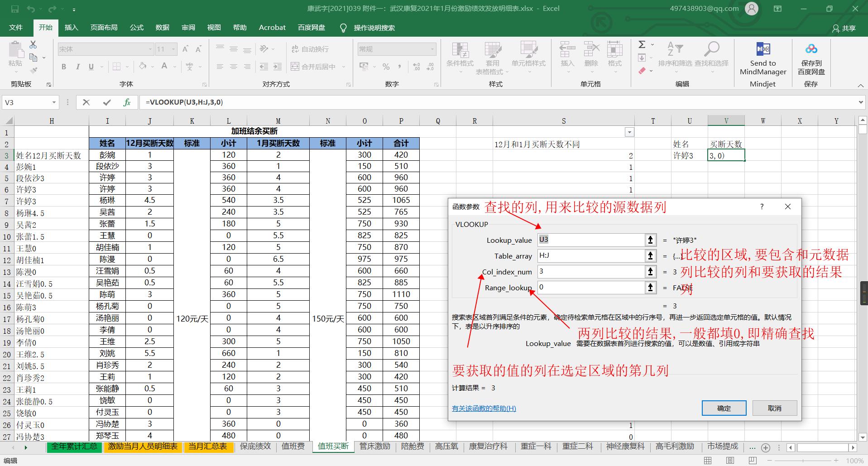
Task: Switch to the 数据 ribbon tab
Action: (163, 28)
